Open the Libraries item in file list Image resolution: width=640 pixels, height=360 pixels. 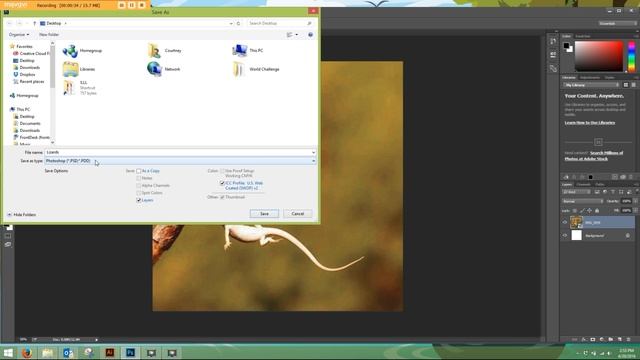tap(79, 69)
